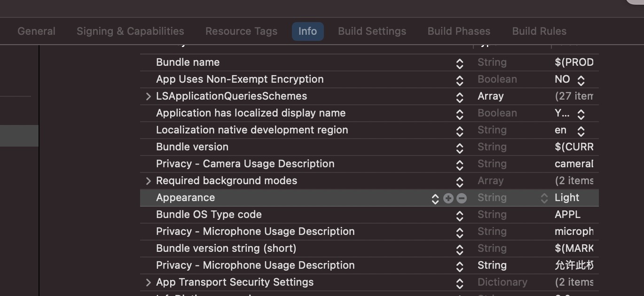Select the Bundle version string (short) row
The image size is (644, 296).
(x=226, y=249)
